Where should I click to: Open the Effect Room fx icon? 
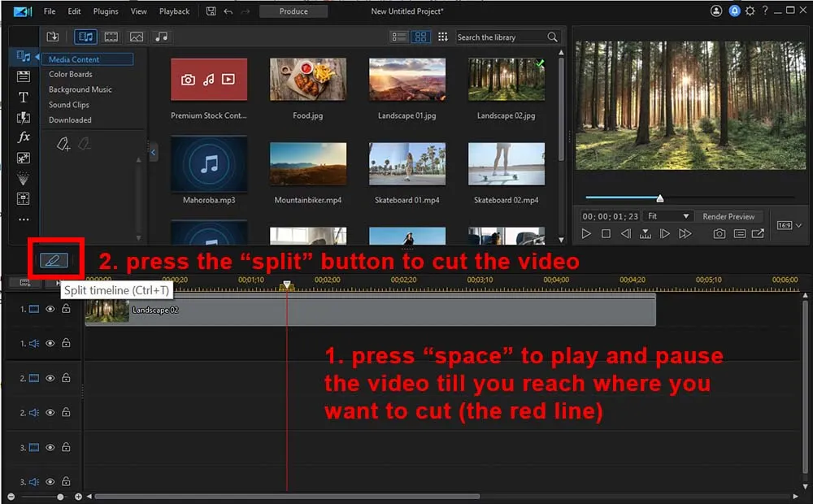coord(24,137)
